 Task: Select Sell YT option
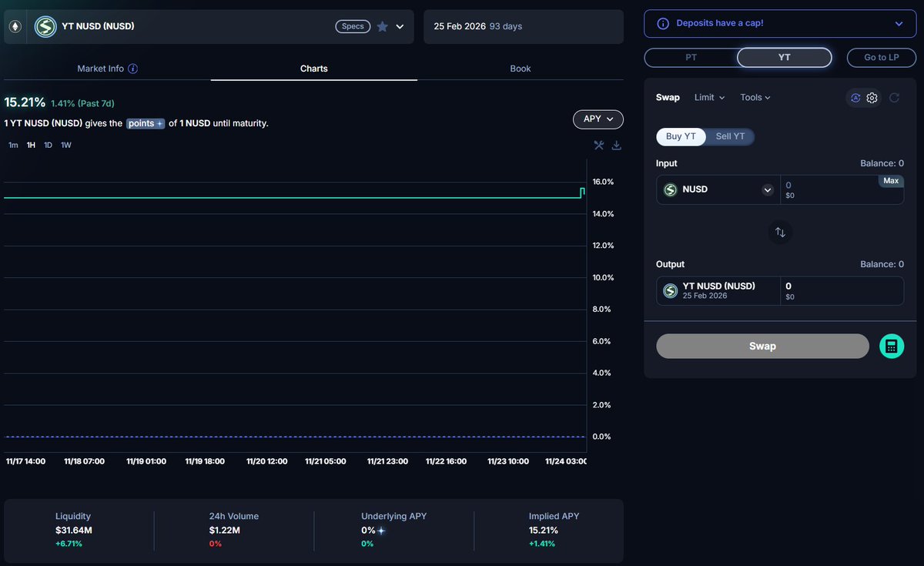pos(730,136)
